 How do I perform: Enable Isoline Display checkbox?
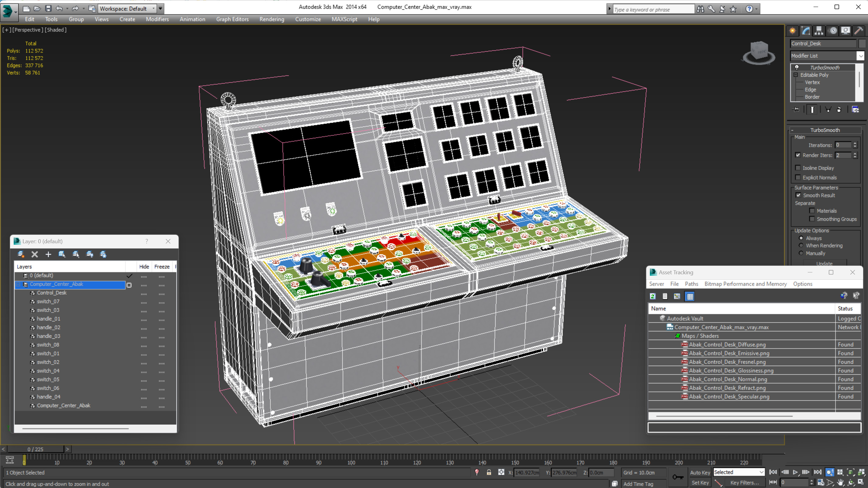tap(798, 168)
